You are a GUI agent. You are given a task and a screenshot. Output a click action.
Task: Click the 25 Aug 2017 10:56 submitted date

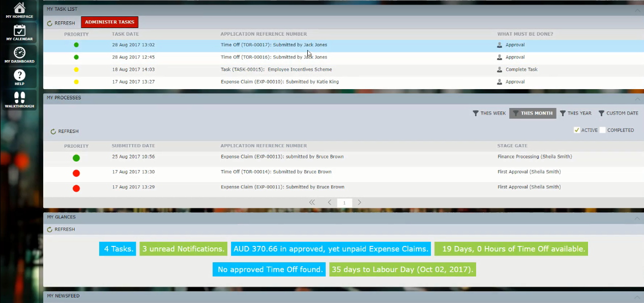coord(133,156)
